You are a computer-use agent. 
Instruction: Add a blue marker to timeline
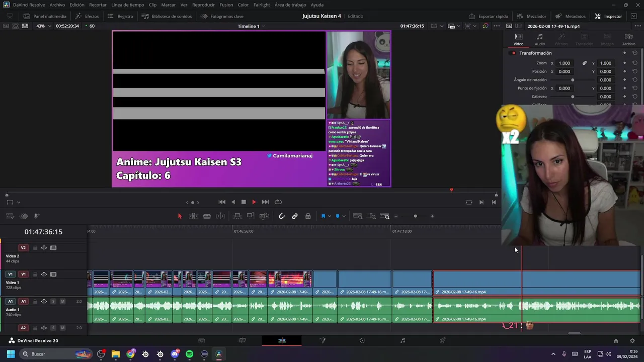[x=338, y=216]
